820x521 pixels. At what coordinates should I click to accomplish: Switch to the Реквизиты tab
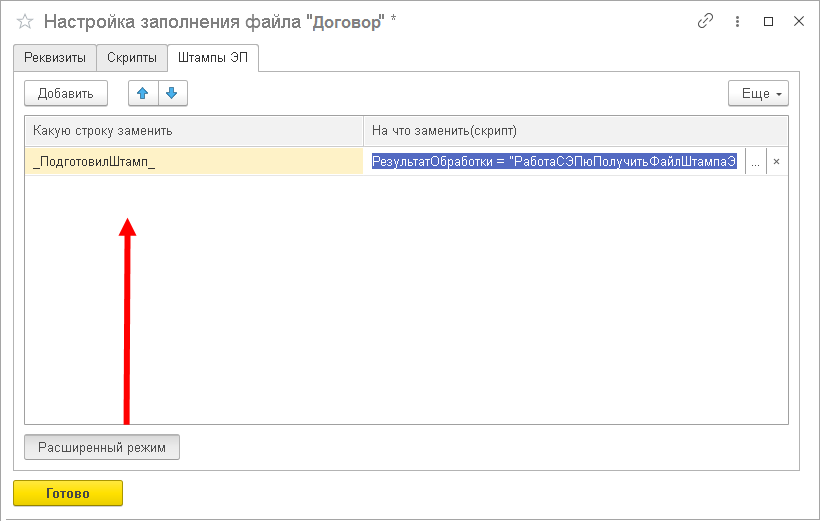pyautogui.click(x=55, y=58)
